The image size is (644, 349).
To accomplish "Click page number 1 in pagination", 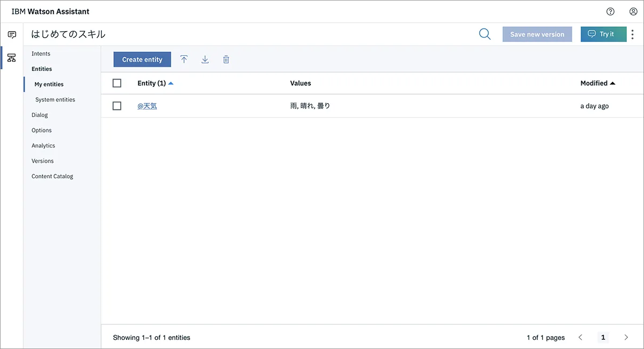I will (x=603, y=337).
